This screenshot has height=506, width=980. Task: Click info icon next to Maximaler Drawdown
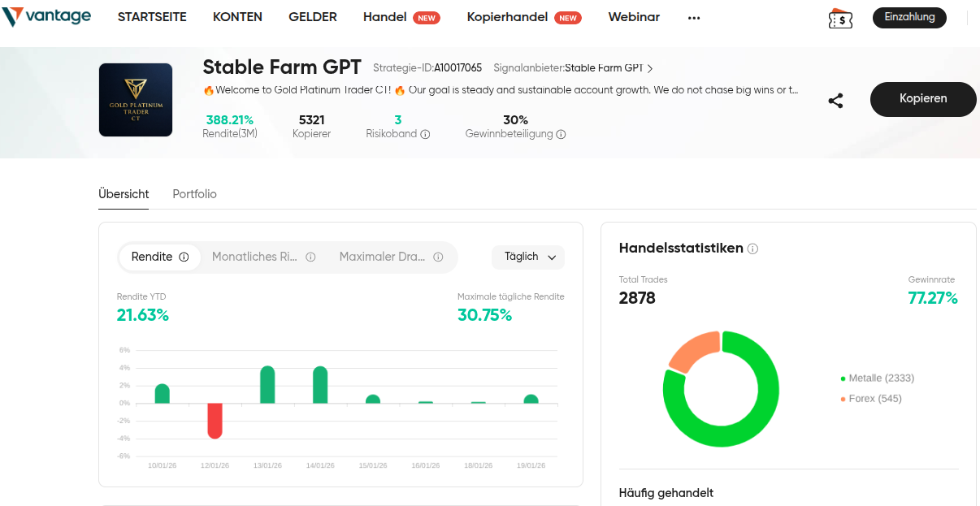(438, 257)
